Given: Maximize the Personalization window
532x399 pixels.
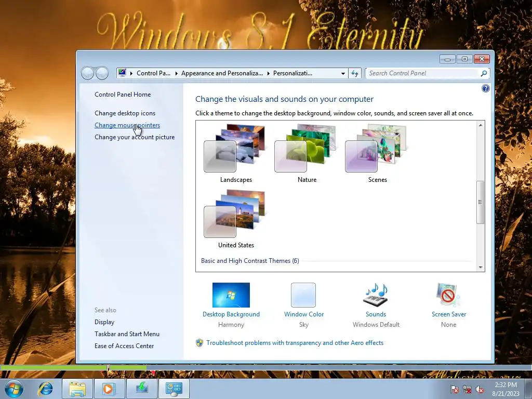Looking at the screenshot, I should click(x=464, y=59).
